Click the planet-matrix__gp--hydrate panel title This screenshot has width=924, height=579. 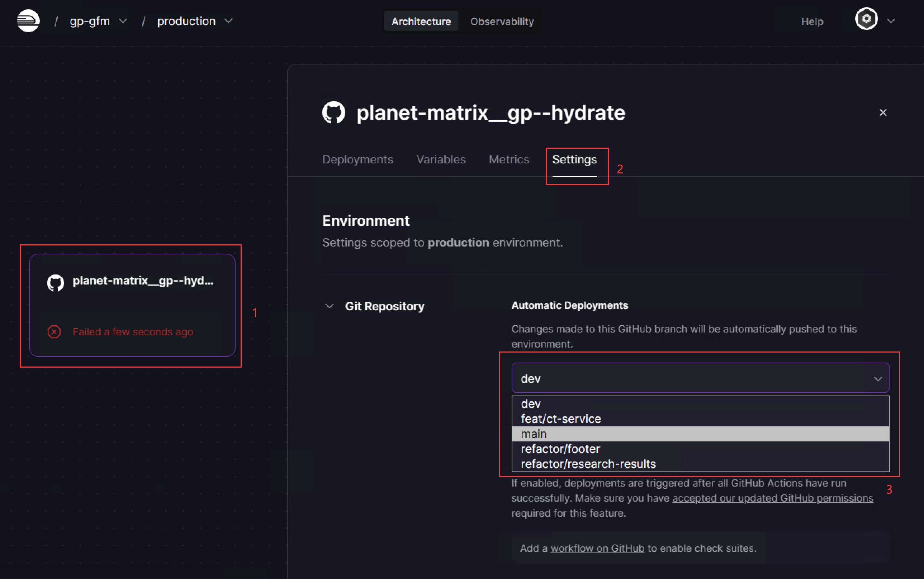pos(491,113)
